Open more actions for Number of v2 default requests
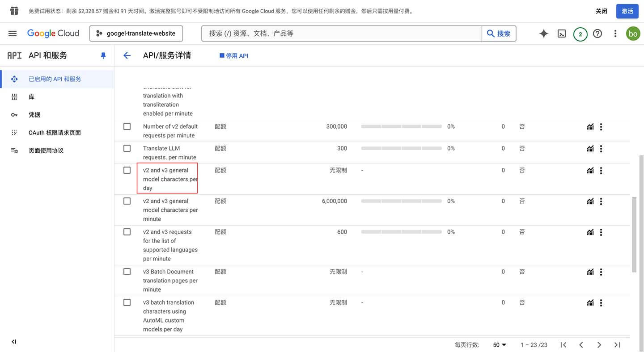The height and width of the screenshot is (352, 644). 601,127
